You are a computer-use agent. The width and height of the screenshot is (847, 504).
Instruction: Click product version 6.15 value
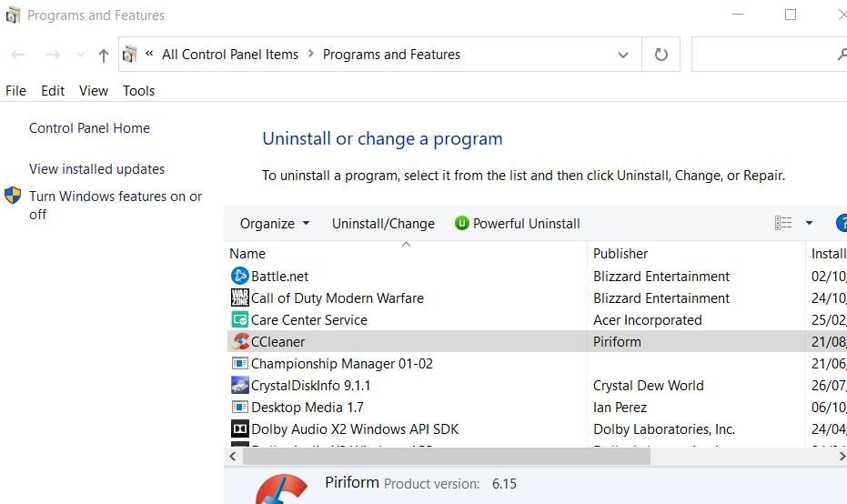pos(504,483)
